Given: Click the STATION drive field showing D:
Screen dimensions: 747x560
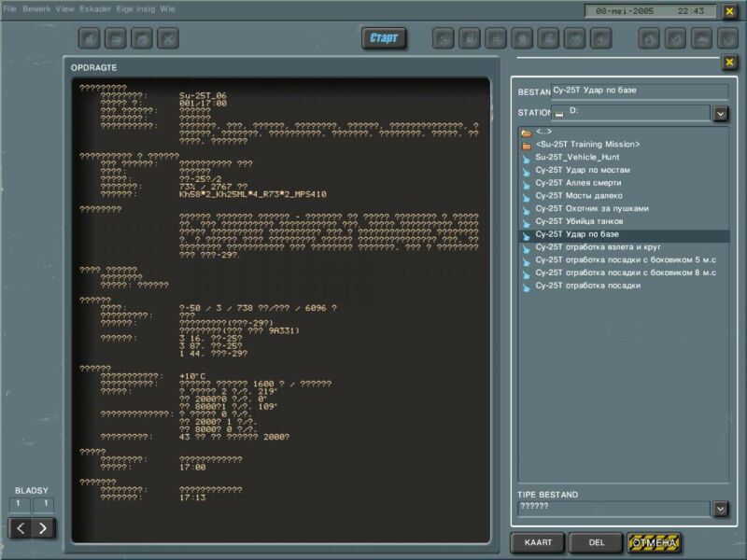Looking at the screenshot, I should (631, 113).
